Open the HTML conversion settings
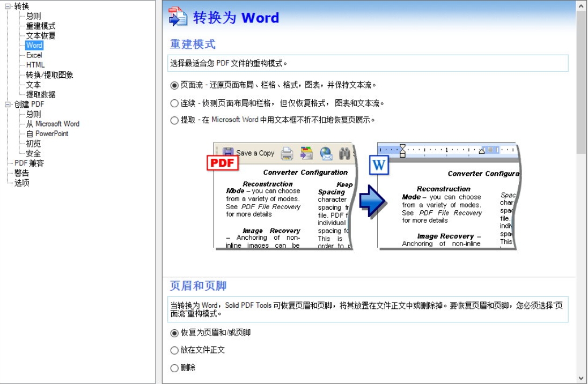Screen dimensions: 588x384 (34, 64)
